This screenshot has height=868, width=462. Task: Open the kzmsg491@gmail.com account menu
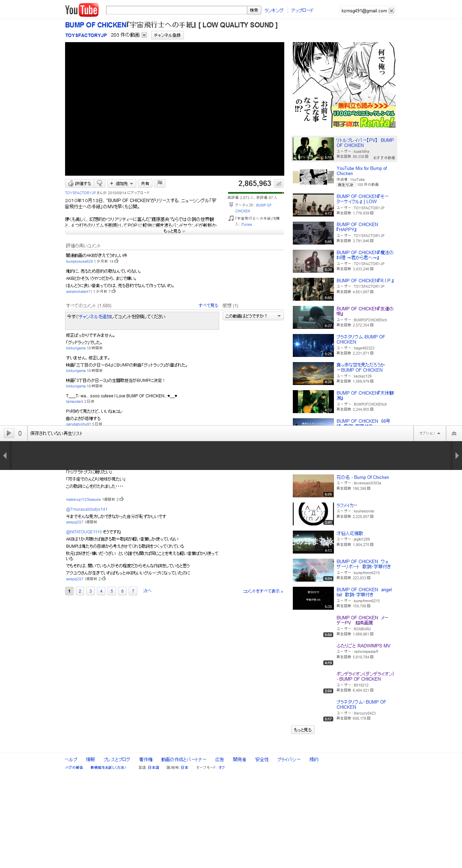point(367,11)
